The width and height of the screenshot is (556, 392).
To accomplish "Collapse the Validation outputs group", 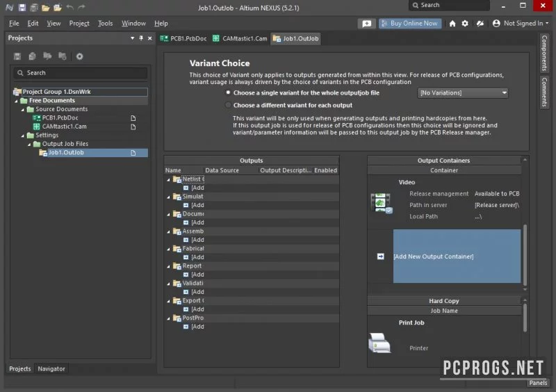I will click(168, 284).
